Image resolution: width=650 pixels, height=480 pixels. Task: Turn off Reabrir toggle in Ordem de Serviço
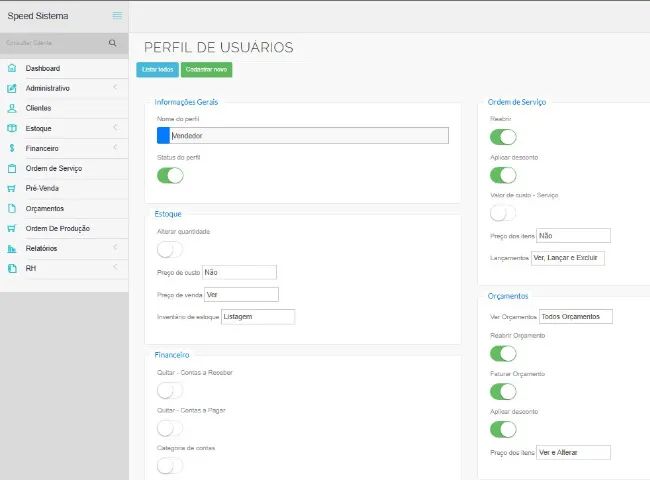(503, 137)
